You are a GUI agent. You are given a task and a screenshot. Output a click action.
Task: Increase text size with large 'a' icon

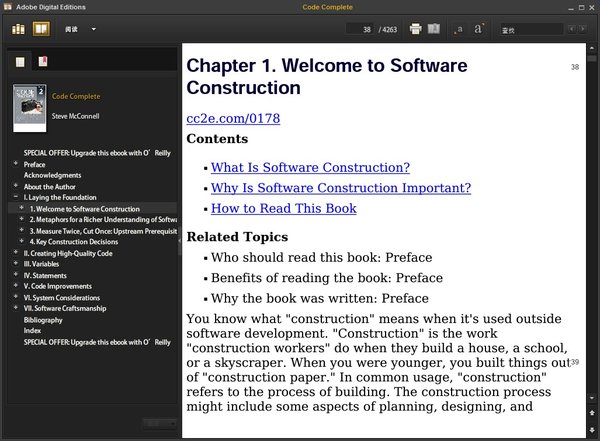click(x=479, y=29)
